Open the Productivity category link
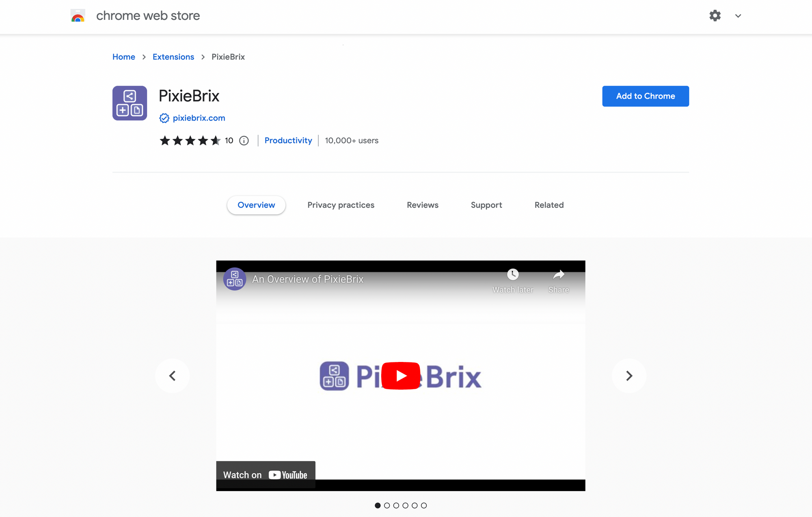Viewport: 812px width, 517px height. [x=288, y=140]
